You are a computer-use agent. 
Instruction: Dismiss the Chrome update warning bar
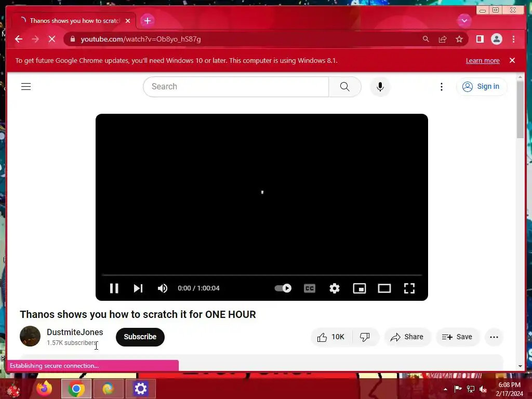click(x=512, y=60)
